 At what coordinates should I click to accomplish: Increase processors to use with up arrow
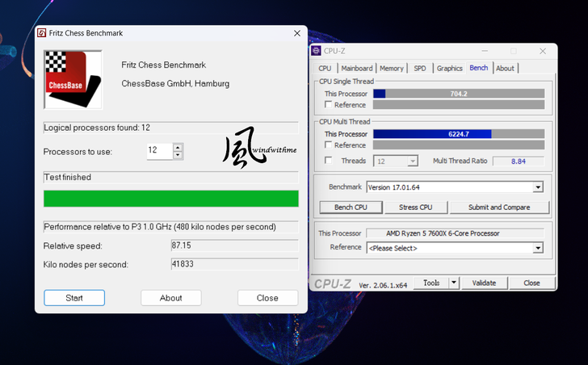178,147
